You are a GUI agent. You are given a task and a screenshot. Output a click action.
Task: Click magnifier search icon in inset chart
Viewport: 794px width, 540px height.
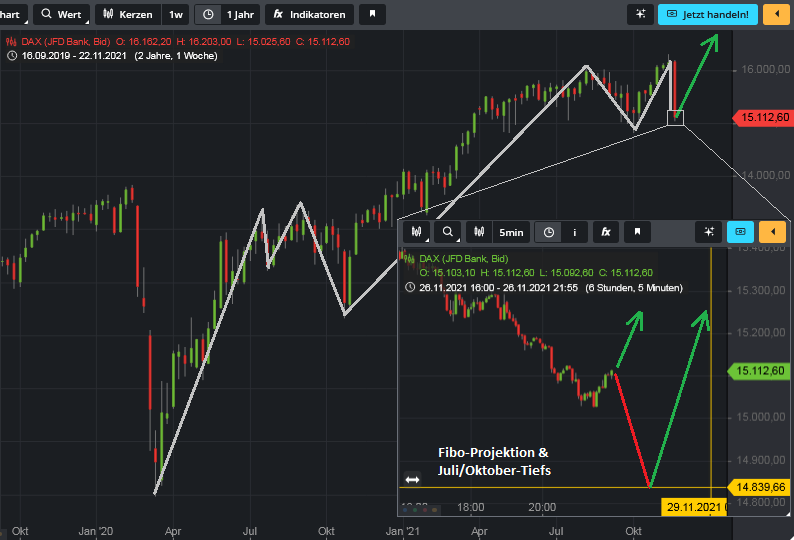point(449,232)
